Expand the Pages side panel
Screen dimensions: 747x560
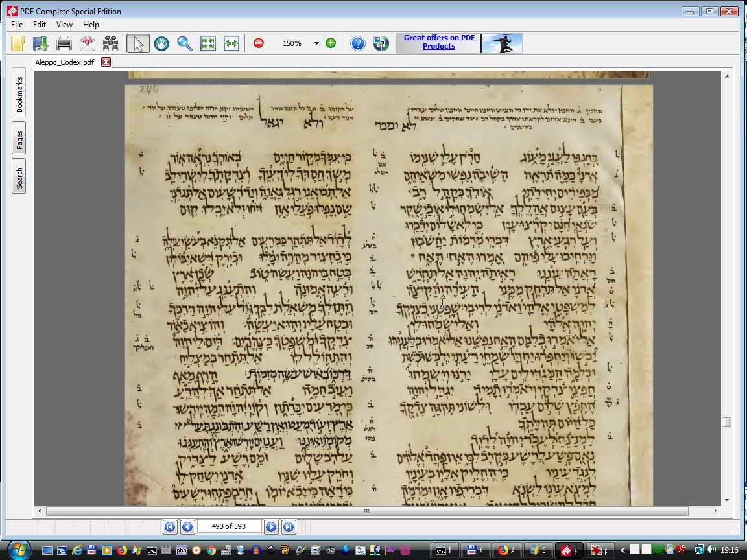point(19,138)
